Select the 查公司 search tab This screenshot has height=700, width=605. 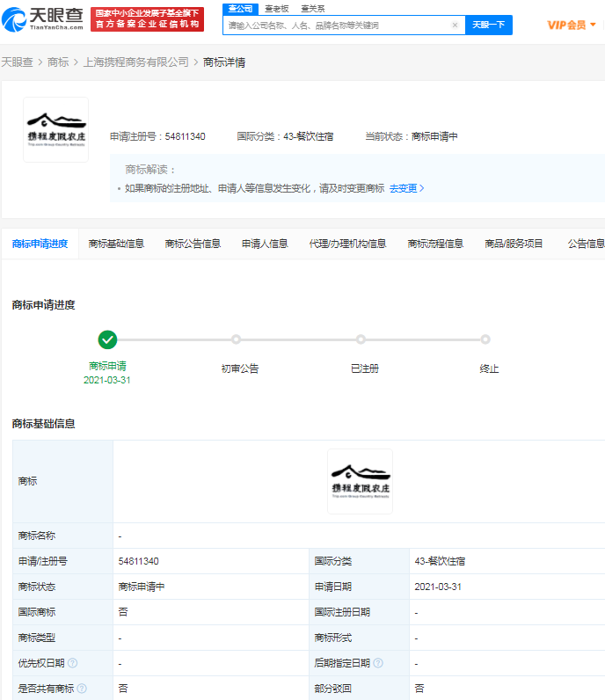tap(240, 8)
